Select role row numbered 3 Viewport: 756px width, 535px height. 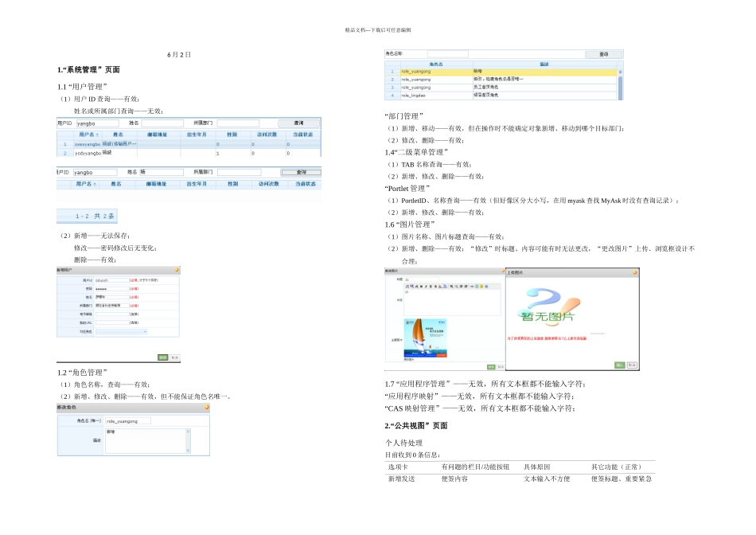(x=501, y=88)
